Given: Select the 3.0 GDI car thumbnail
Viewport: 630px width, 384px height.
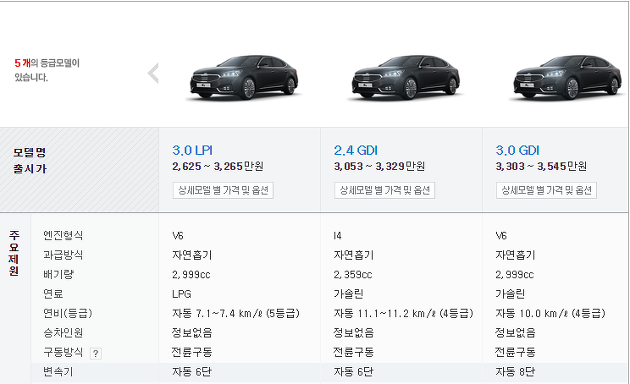Looking at the screenshot, I should click(568, 77).
